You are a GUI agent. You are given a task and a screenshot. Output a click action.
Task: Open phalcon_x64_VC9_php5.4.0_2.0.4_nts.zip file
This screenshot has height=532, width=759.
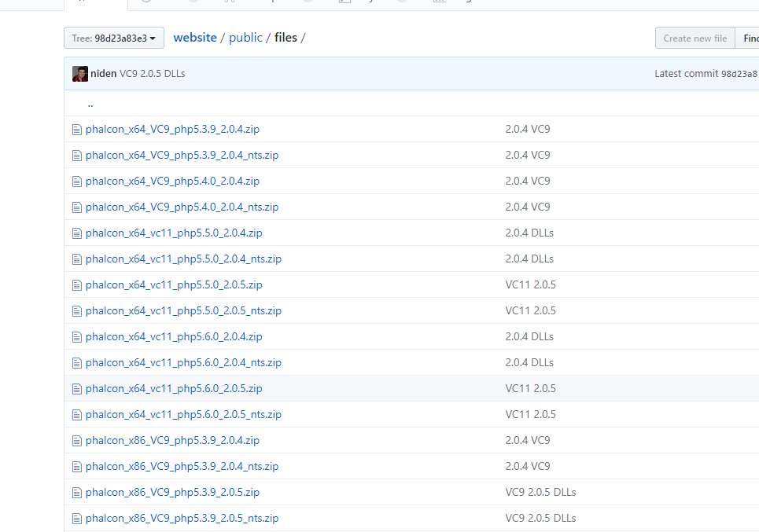182,207
